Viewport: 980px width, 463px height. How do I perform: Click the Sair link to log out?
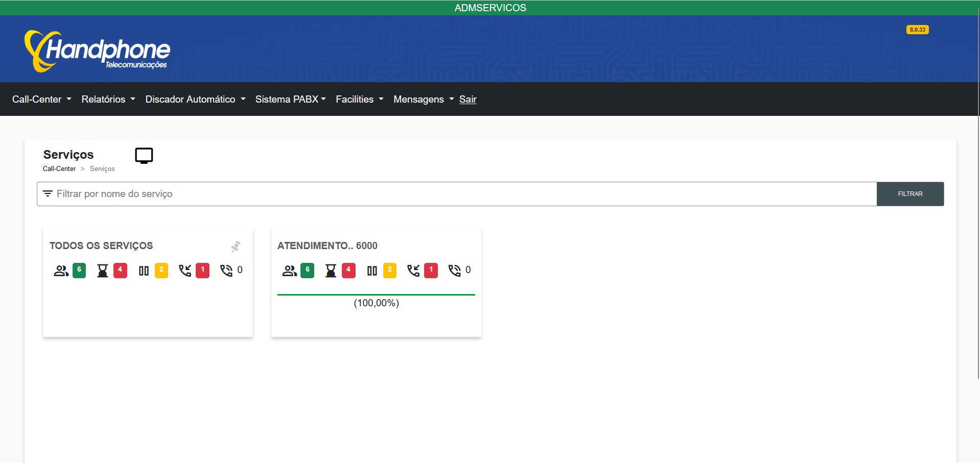click(x=468, y=99)
